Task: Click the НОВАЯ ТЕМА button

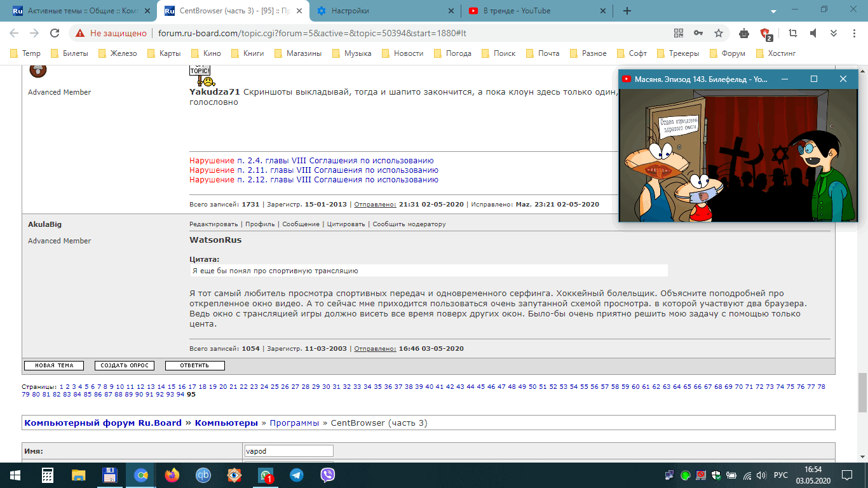Action: [x=54, y=365]
